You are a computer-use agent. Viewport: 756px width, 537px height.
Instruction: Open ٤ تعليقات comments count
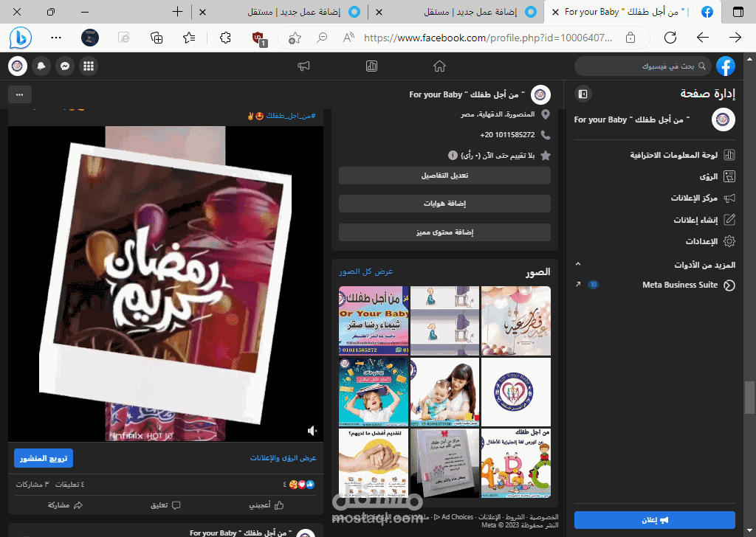(70, 484)
